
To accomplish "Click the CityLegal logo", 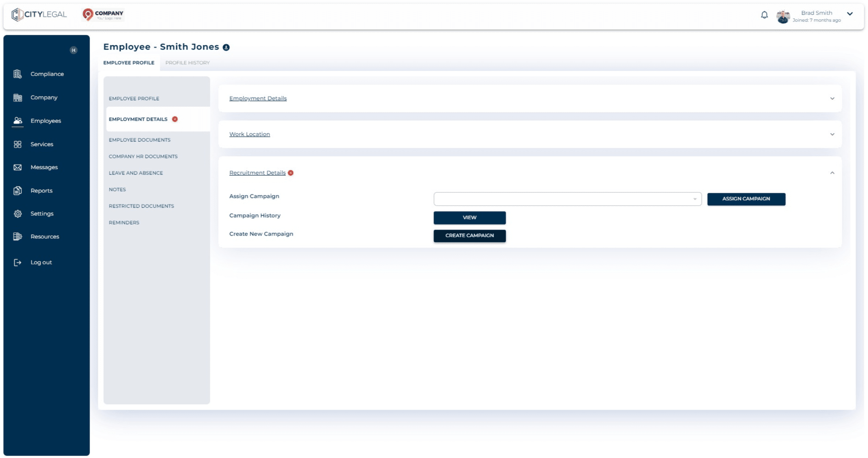I will pyautogui.click(x=39, y=15).
